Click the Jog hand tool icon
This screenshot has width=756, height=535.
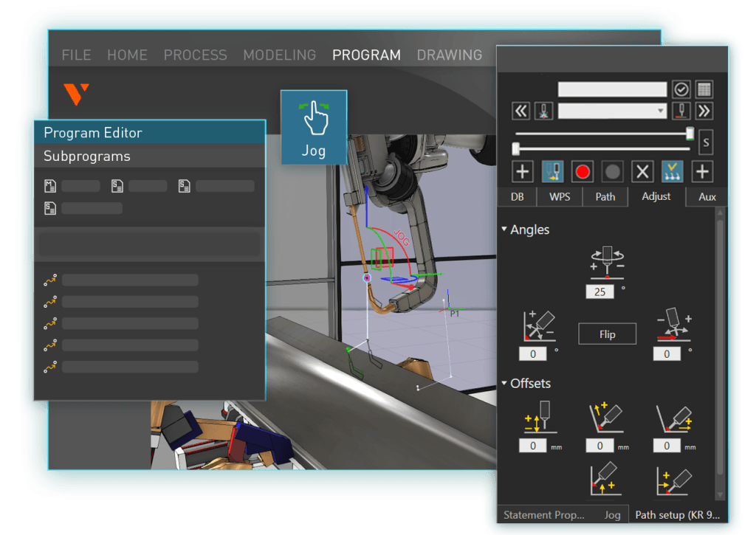[x=314, y=118]
